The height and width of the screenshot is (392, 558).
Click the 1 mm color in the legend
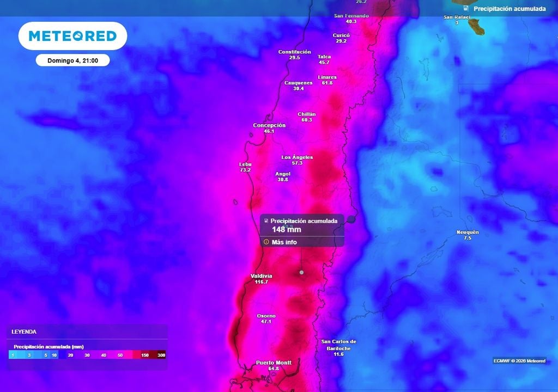[x=13, y=355]
